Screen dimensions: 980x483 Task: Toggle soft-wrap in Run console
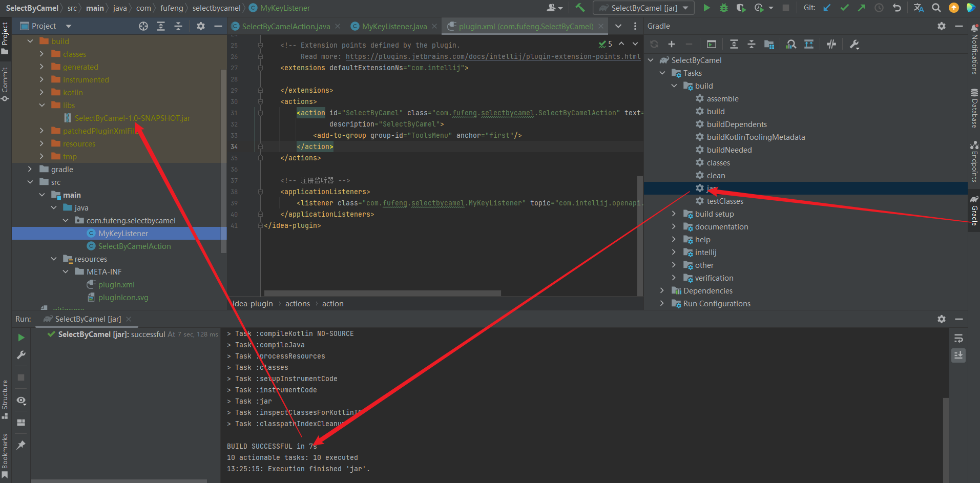pyautogui.click(x=958, y=338)
